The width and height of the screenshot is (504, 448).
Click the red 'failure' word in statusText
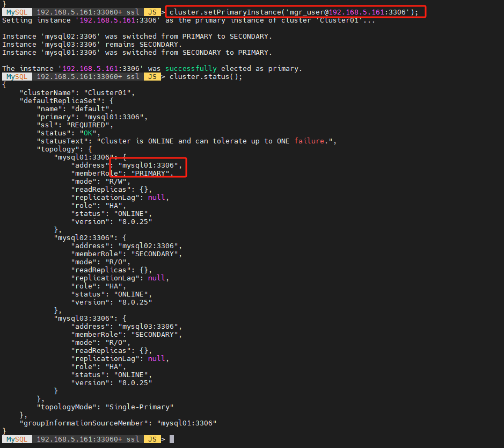click(309, 141)
